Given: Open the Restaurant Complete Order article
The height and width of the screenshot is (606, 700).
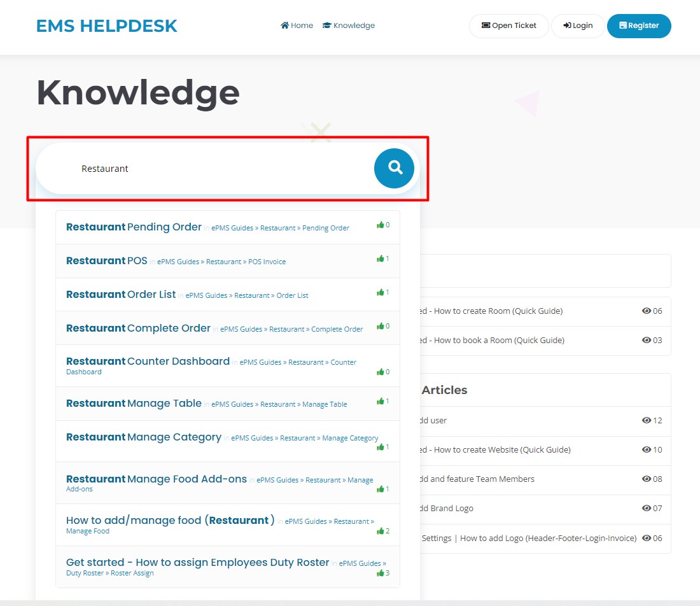Looking at the screenshot, I should tap(138, 328).
